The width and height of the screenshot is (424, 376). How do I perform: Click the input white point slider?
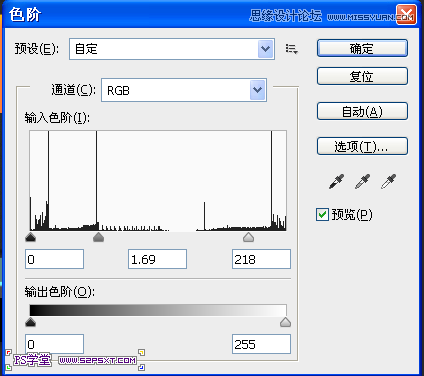[x=248, y=237]
